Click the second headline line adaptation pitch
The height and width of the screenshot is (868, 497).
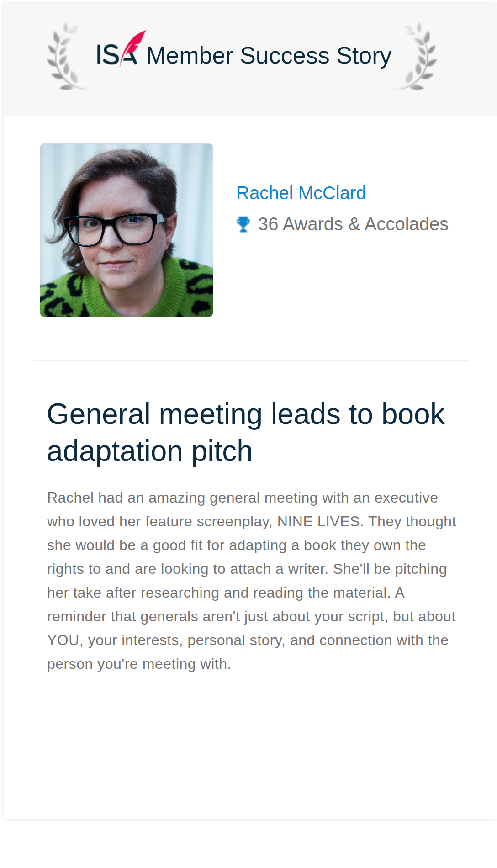pos(150,451)
